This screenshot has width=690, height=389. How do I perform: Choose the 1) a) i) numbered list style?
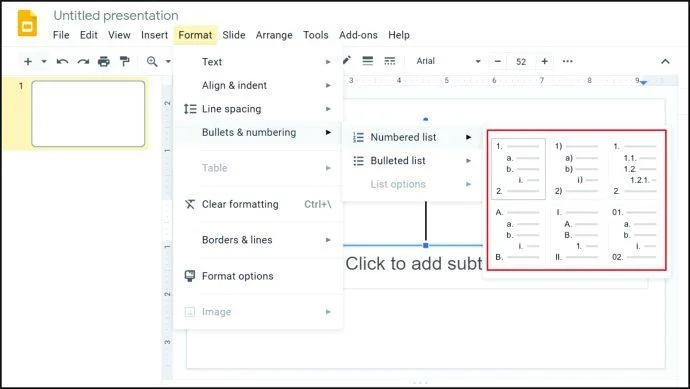[576, 169]
